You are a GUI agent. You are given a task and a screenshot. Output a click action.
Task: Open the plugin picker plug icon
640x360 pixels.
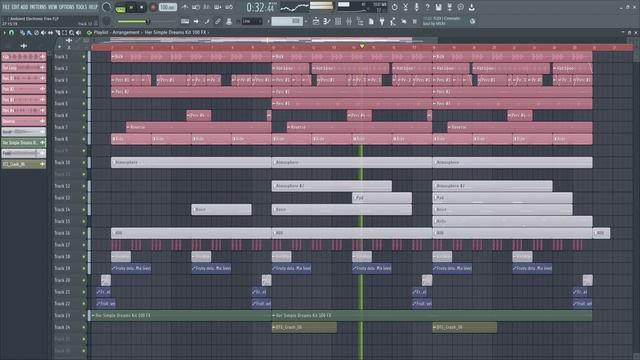pyautogui.click(x=382, y=21)
